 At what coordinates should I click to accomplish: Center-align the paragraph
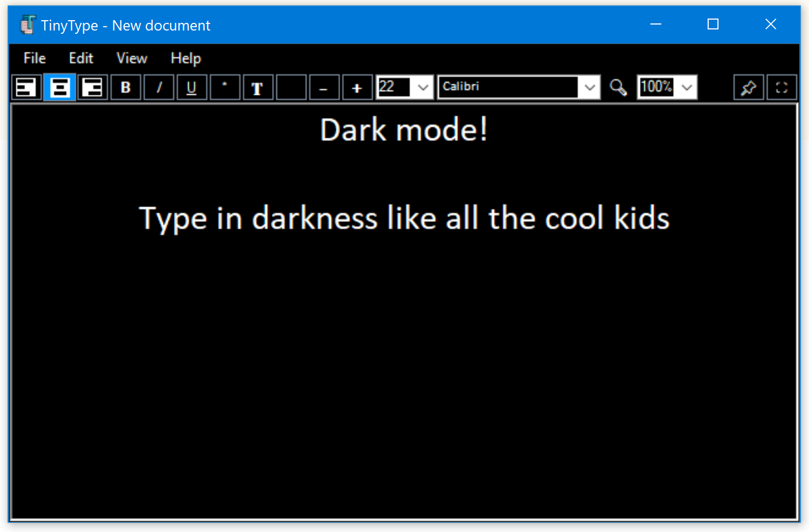click(59, 87)
